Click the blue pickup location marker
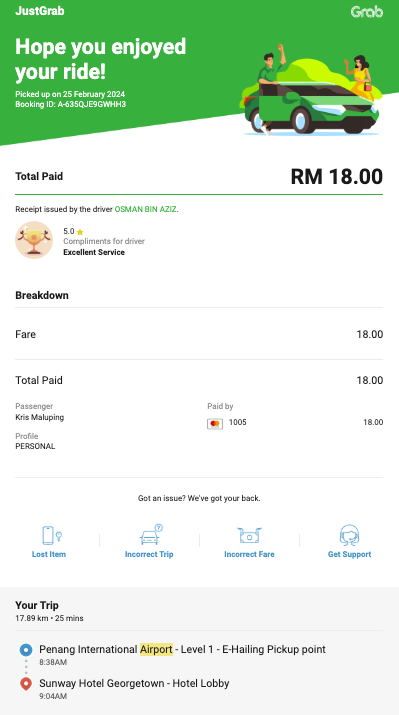This screenshot has width=399, height=715. click(26, 650)
